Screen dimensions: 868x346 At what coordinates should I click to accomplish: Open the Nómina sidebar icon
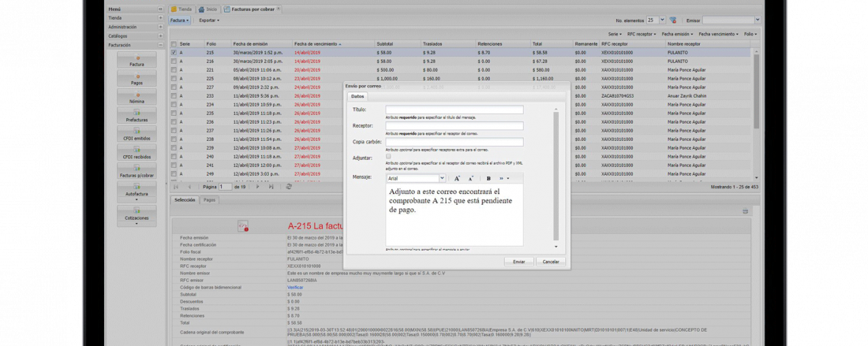point(137,97)
